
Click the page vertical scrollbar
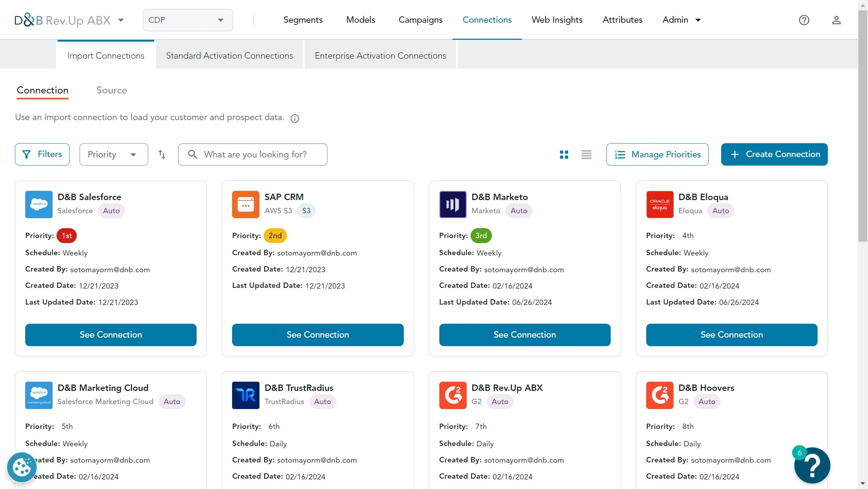pos(863,126)
